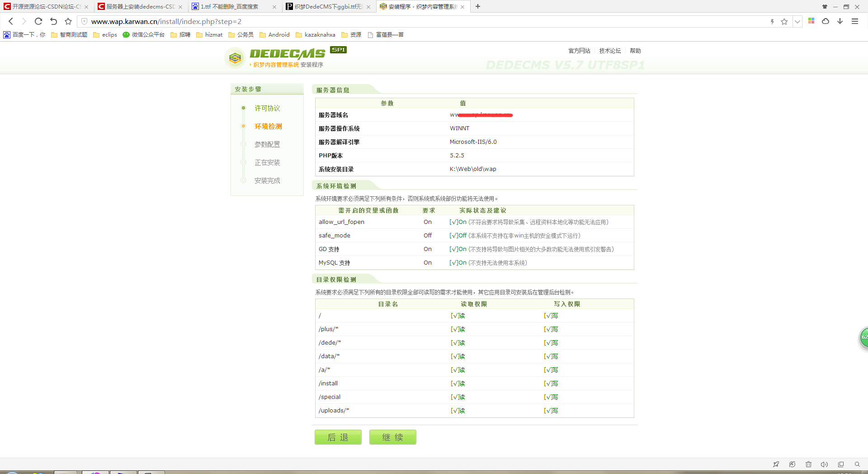This screenshot has height=474, width=868.
Task: Click the K:\Web\old\wap install path
Action: pyautogui.click(x=472, y=169)
